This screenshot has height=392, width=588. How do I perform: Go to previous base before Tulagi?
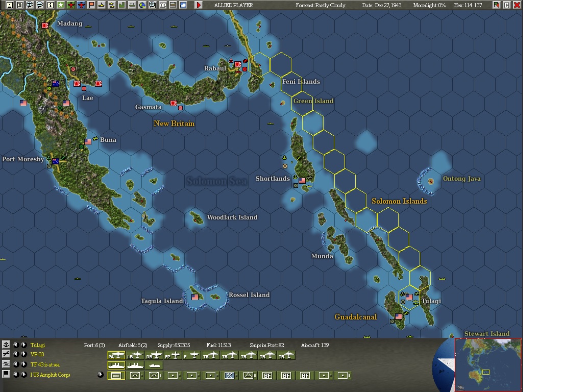point(16,345)
